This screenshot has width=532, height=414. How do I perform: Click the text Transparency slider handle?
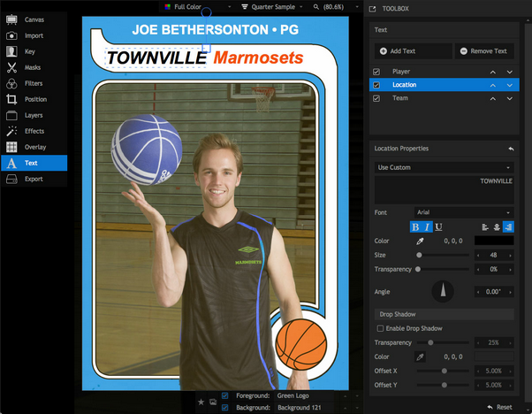click(418, 269)
